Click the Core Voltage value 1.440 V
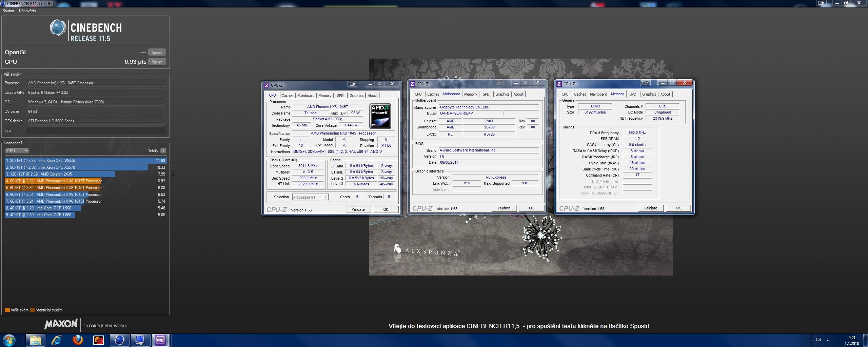The width and height of the screenshot is (868, 347). (351, 125)
